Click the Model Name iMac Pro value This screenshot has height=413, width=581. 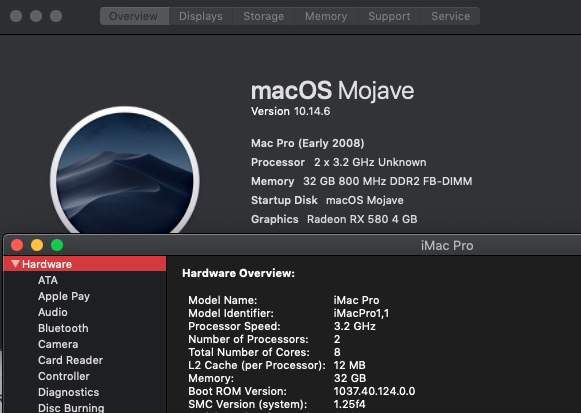(x=356, y=300)
